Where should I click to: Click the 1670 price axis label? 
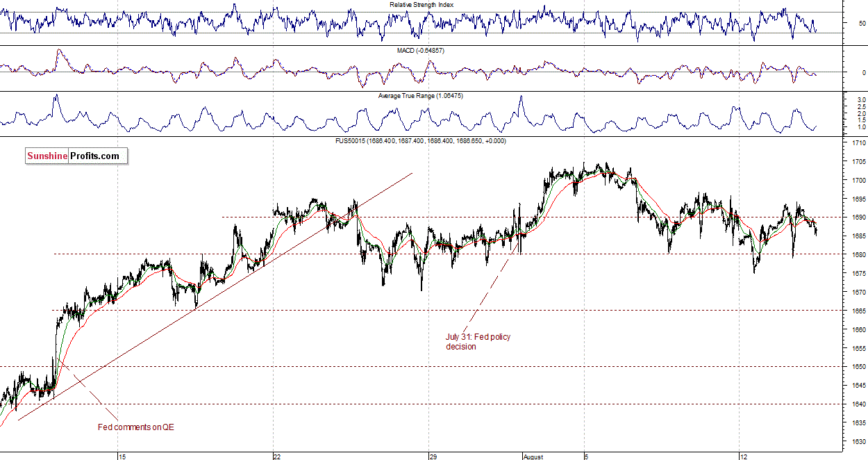(858, 292)
